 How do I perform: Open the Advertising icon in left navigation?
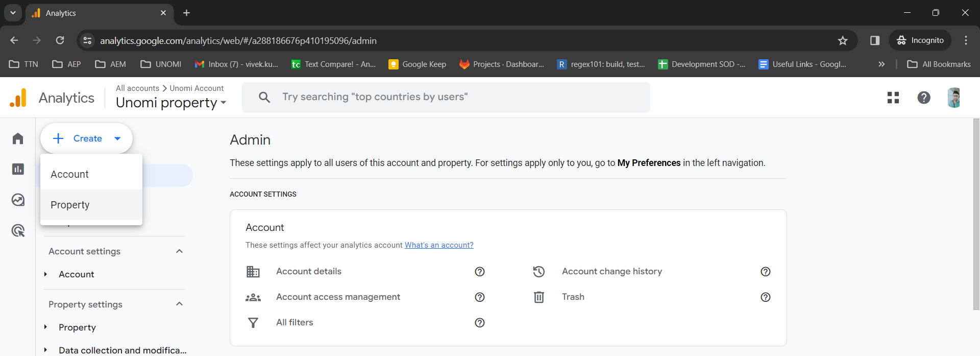pyautogui.click(x=18, y=230)
